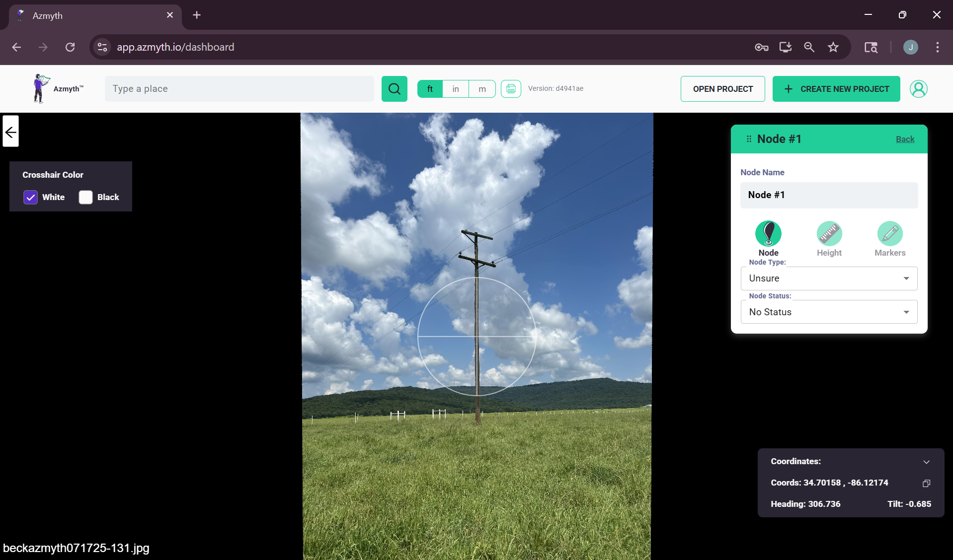This screenshot has height=560, width=953.
Task: Toggle the Black crosshair color checkbox
Action: [x=85, y=197]
